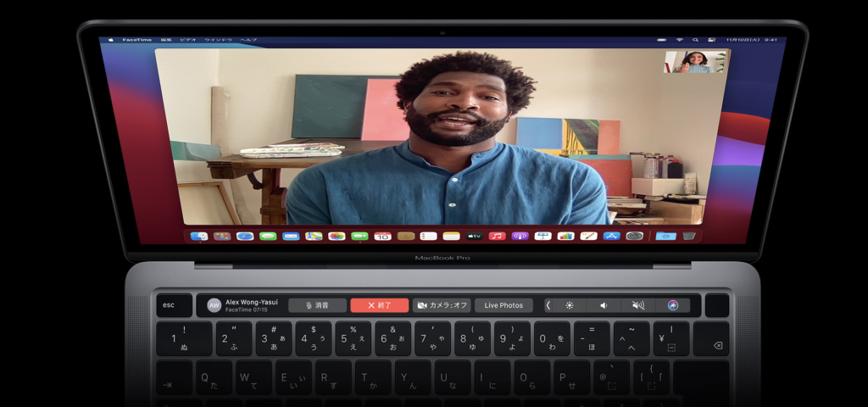Open Finder from the dock
The width and height of the screenshot is (868, 407).
coord(198,236)
